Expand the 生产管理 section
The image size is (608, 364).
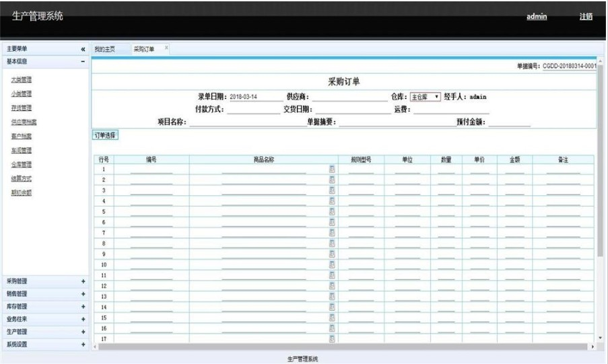(x=83, y=332)
